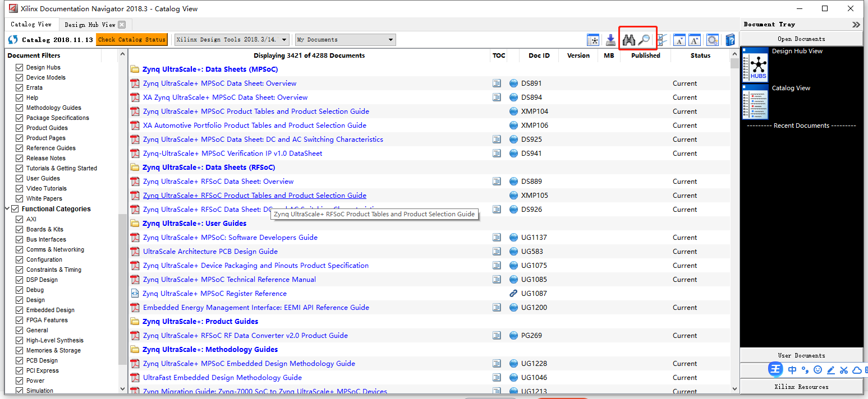Uncheck the DSP Design category filter

pos(19,280)
